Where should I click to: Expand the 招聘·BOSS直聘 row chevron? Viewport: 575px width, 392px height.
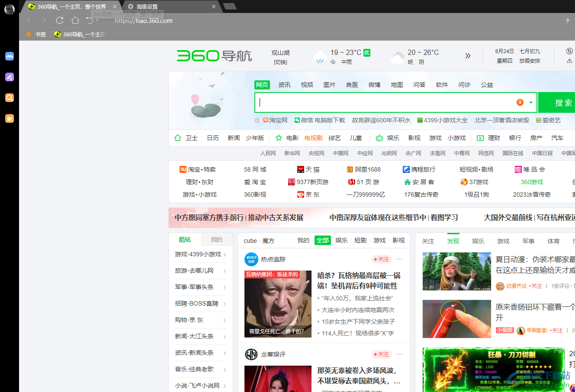(x=225, y=304)
